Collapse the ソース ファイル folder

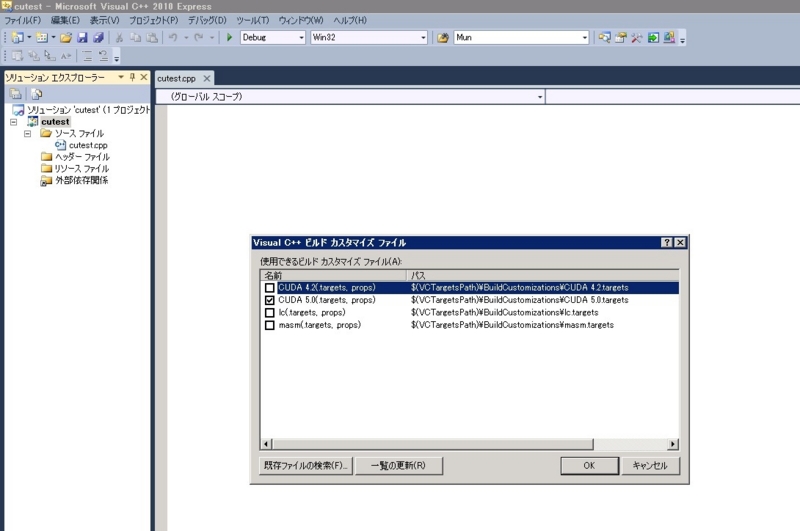28,134
